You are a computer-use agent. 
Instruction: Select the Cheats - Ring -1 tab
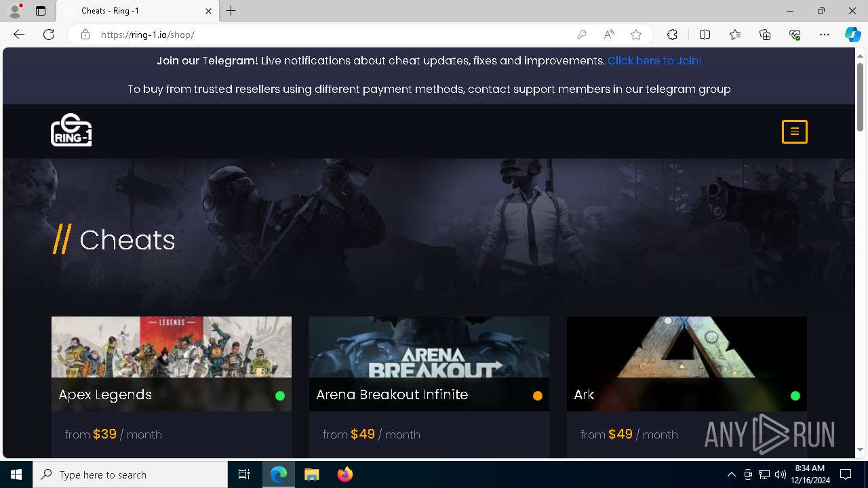pyautogui.click(x=138, y=11)
